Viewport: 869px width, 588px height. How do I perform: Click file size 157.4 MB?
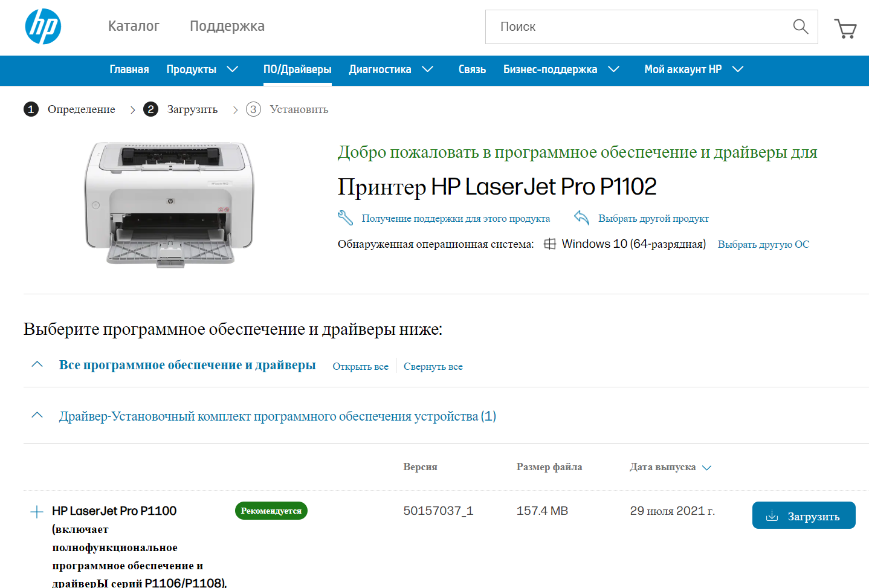tap(542, 511)
